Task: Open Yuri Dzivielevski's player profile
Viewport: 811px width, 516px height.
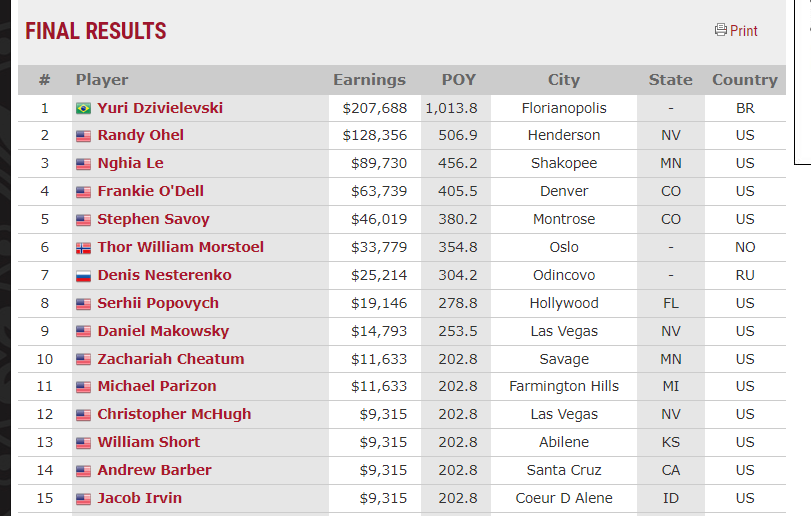Action: [160, 108]
